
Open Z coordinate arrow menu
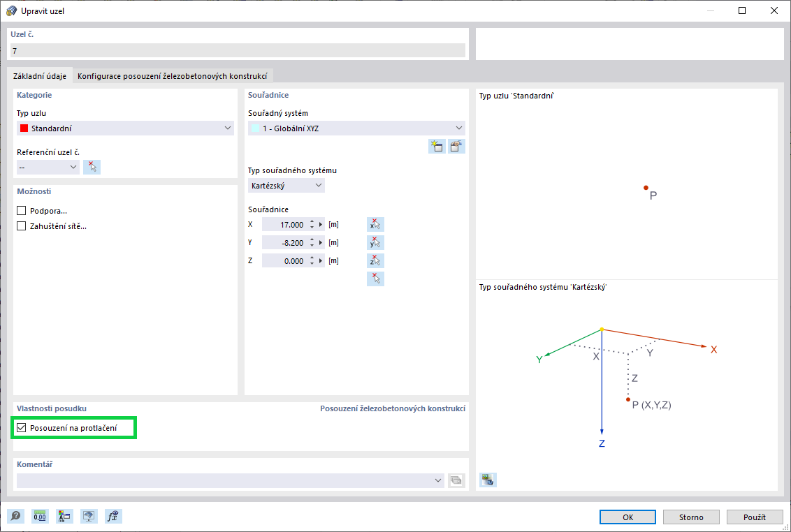pos(321,260)
